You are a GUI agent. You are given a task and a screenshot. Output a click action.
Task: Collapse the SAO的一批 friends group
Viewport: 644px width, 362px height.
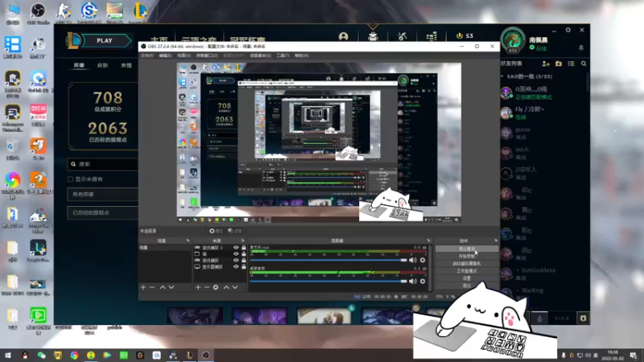[x=502, y=76]
